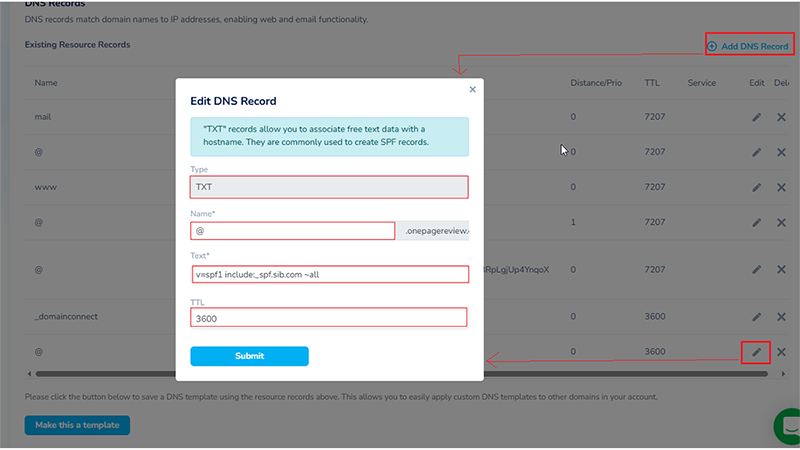Edit the @ record with priority 1
800x450 pixels.
(x=757, y=222)
